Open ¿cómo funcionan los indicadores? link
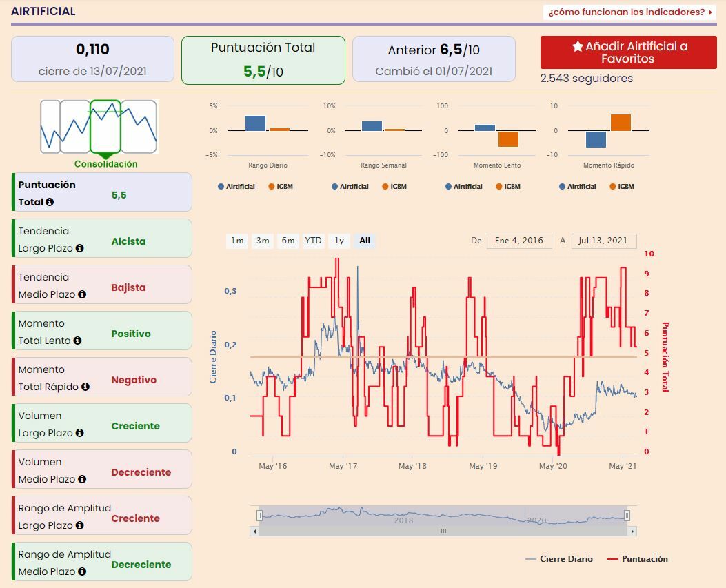726x588 pixels. click(x=629, y=12)
